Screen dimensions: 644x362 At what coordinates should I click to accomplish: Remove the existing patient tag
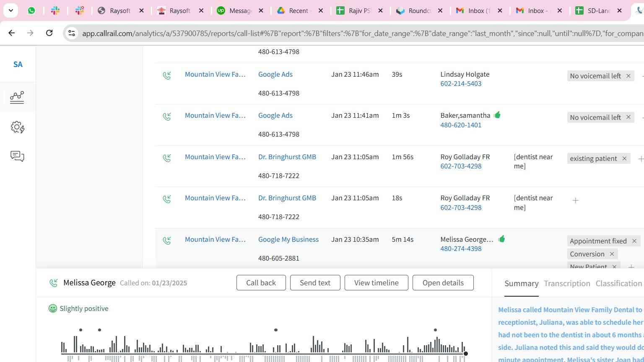(x=624, y=158)
